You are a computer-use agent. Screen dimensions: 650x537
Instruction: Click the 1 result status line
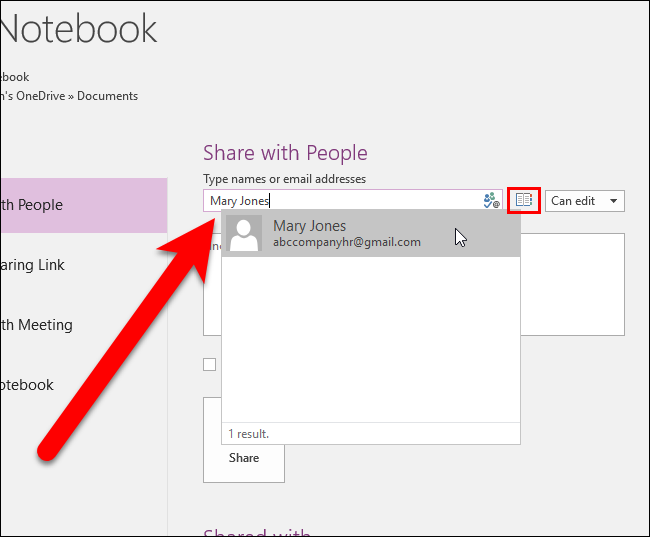248,434
